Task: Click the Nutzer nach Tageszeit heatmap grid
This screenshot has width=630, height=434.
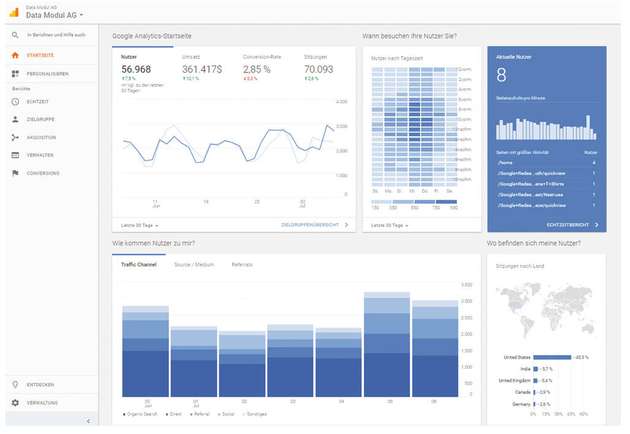Action: pyautogui.click(x=414, y=127)
